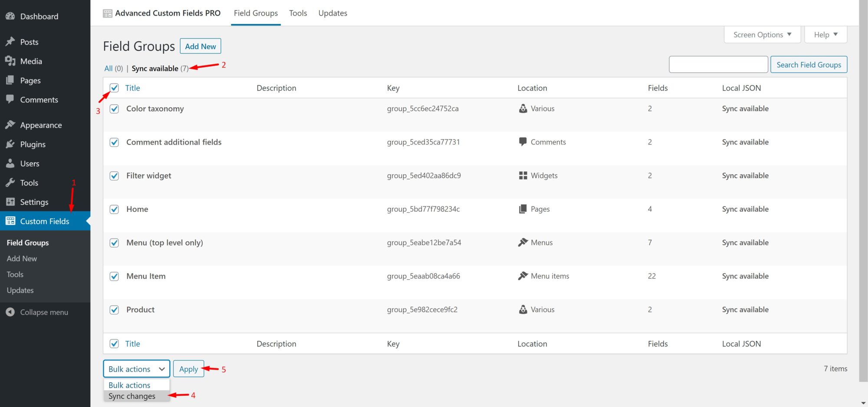This screenshot has height=407, width=868.
Task: Choose Sync changes from the dropdown list
Action: click(136, 396)
